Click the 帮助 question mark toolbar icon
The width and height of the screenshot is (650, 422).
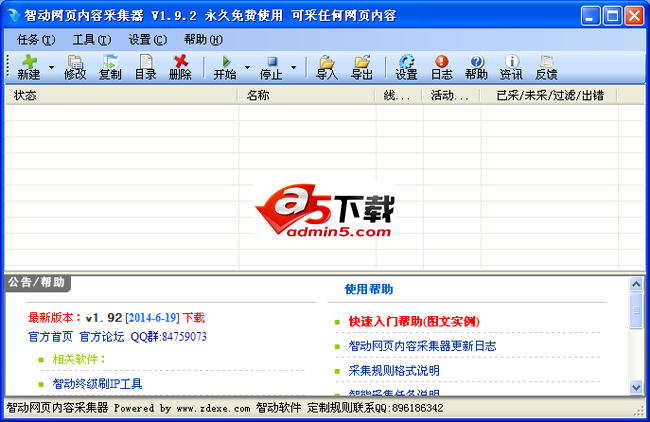[x=476, y=67]
